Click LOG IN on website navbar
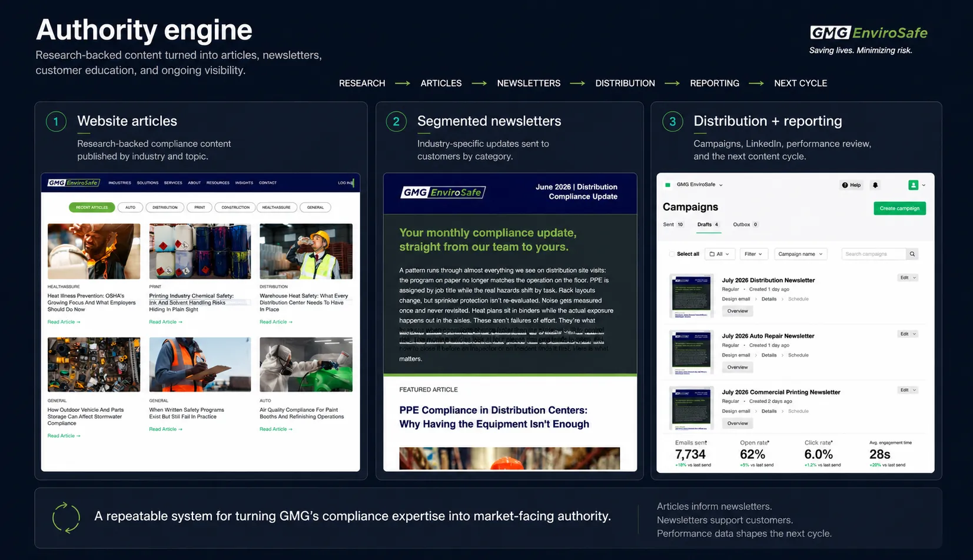This screenshot has width=973, height=560. [x=345, y=183]
